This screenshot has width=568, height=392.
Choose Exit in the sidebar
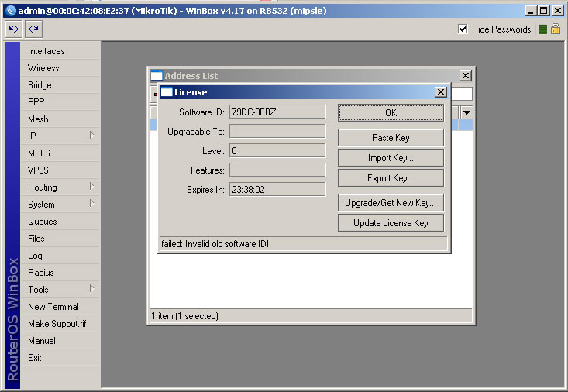60,358
